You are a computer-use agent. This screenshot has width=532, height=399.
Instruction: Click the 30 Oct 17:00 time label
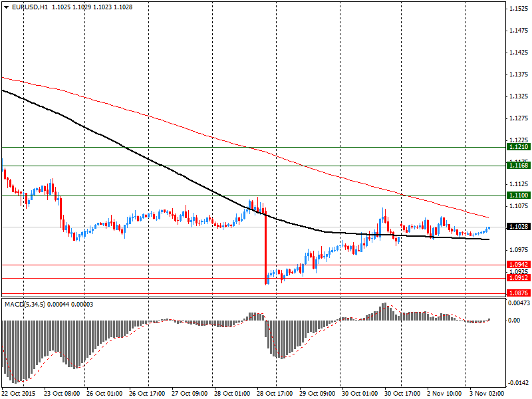[403, 394]
